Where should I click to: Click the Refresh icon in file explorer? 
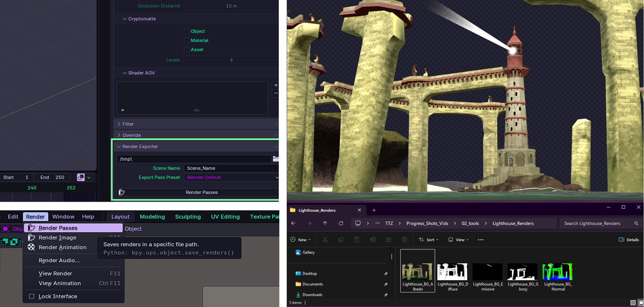click(341, 223)
